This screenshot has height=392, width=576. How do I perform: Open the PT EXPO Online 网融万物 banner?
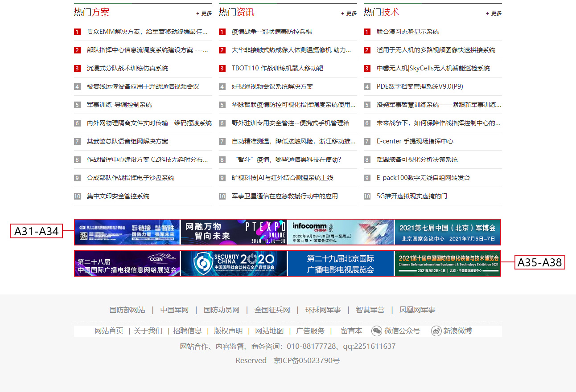click(x=234, y=232)
